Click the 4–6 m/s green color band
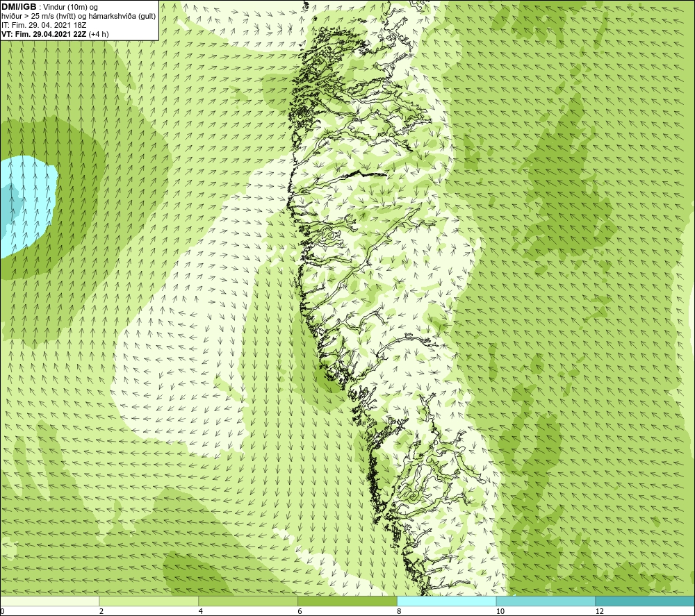 (x=248, y=601)
